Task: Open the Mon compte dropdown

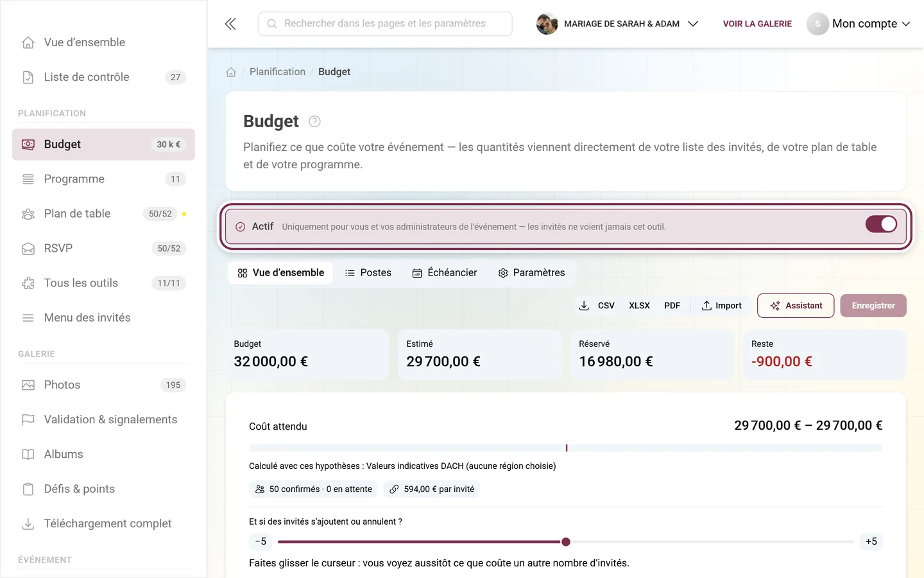Action: coord(859,24)
